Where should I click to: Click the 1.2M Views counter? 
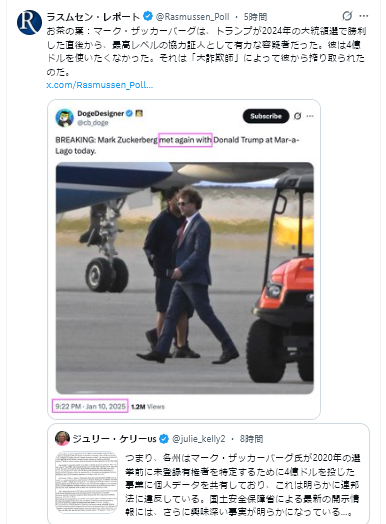point(148,407)
